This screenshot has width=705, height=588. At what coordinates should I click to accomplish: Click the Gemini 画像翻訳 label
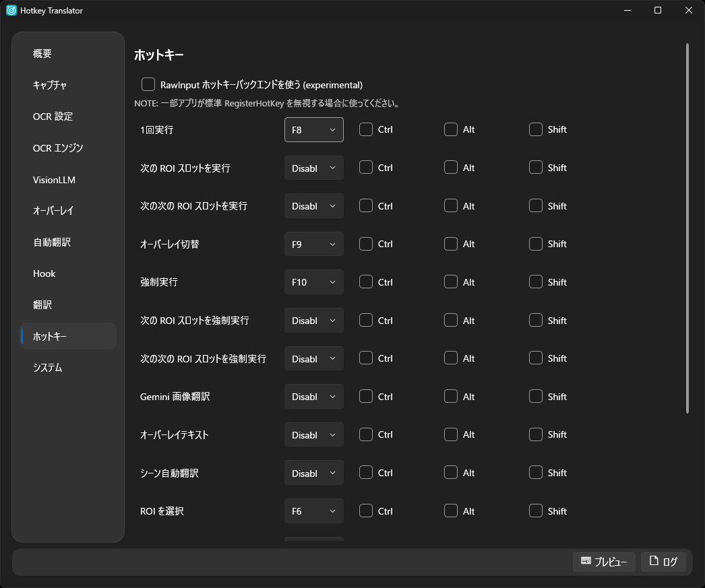point(175,397)
